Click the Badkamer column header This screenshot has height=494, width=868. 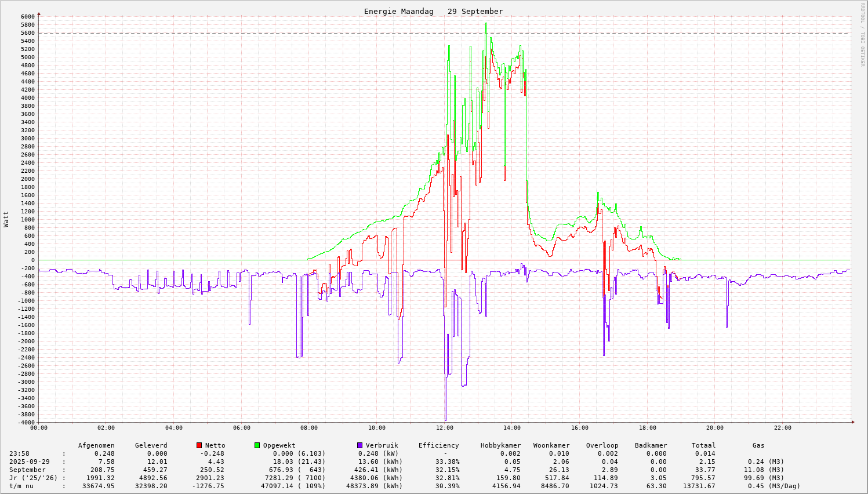pos(651,445)
